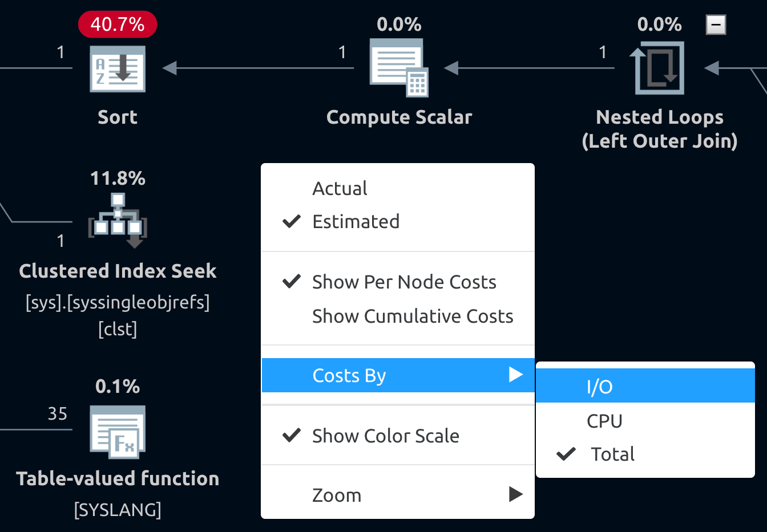Click the Compute Scalar operator icon
Viewport: 767px width, 532px height.
tap(399, 67)
